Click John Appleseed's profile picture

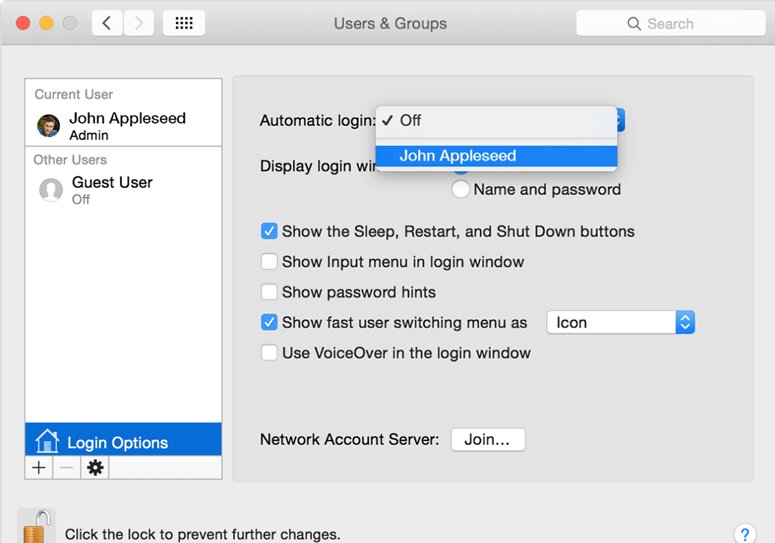48,125
